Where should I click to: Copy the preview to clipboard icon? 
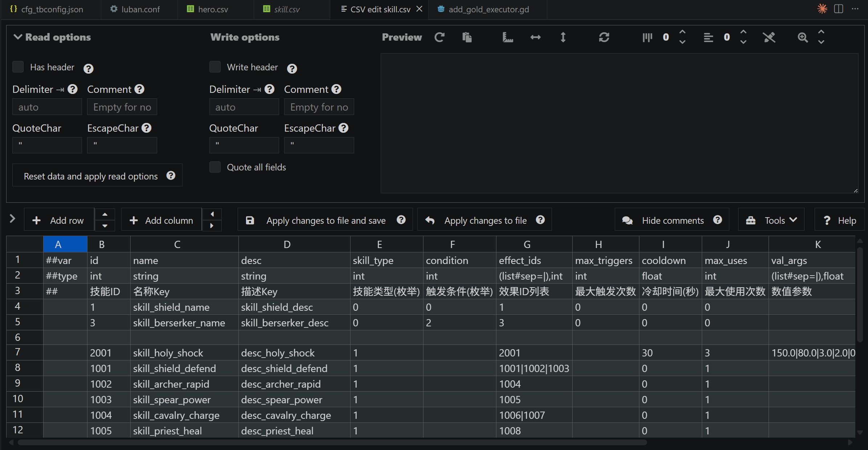click(x=467, y=37)
